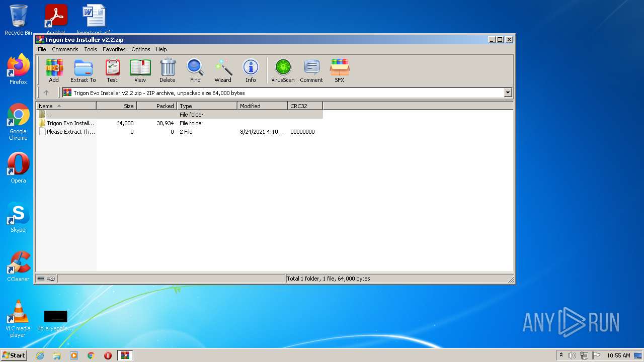Open the Favorites menu
This screenshot has height=362, width=644.
coord(114,49)
